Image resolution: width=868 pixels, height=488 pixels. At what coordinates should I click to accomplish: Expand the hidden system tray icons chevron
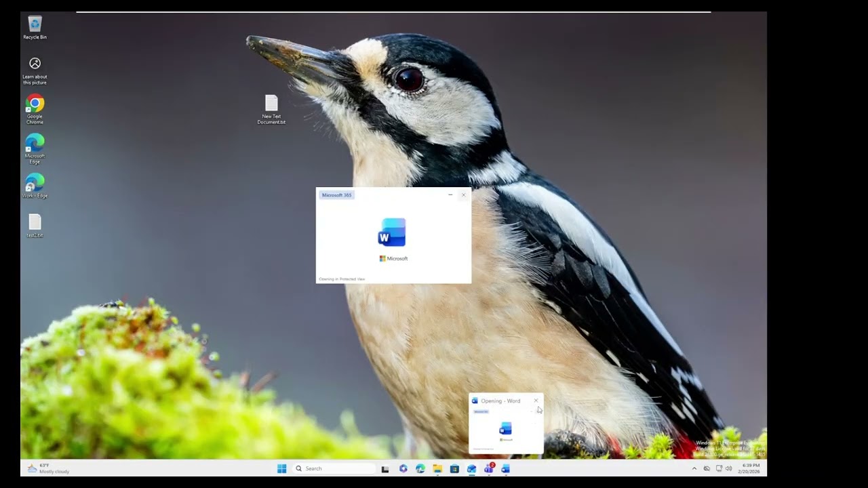click(x=694, y=468)
